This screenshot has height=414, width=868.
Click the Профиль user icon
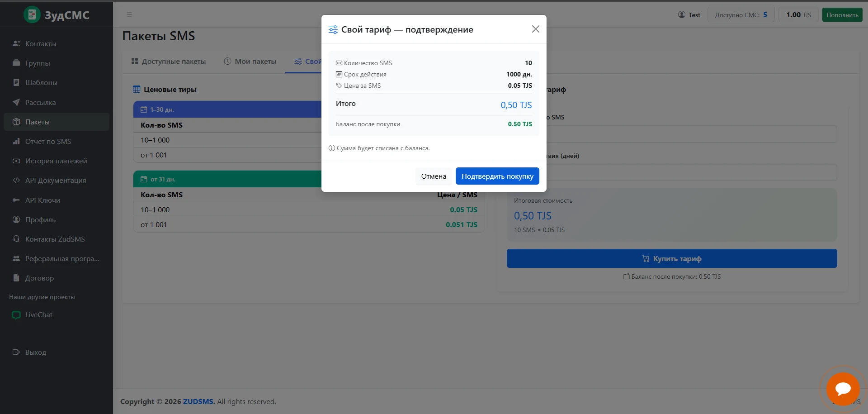click(16, 219)
